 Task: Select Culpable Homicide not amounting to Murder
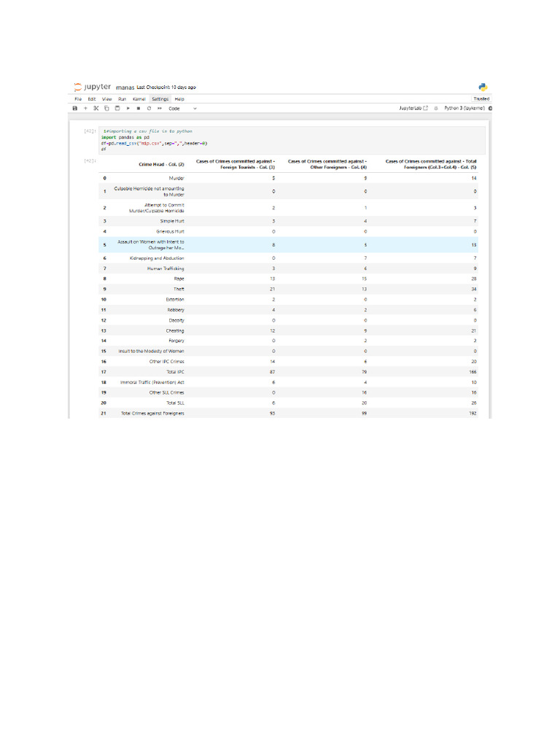click(x=149, y=192)
